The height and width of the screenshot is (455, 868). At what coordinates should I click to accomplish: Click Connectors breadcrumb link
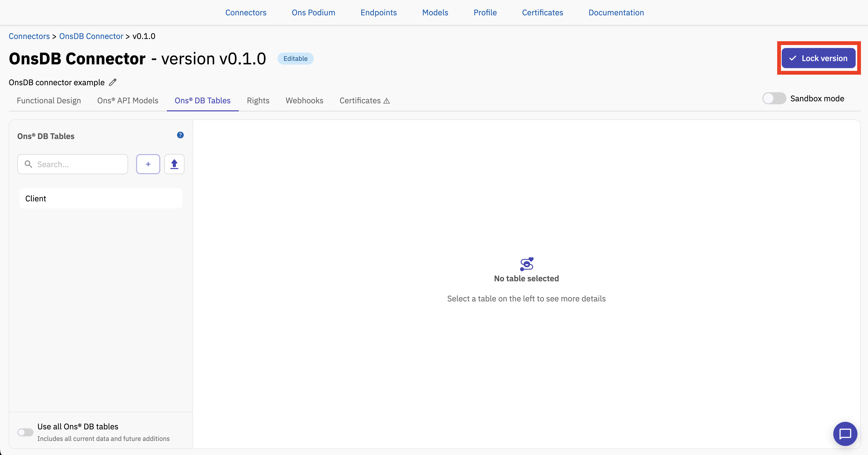tap(29, 36)
